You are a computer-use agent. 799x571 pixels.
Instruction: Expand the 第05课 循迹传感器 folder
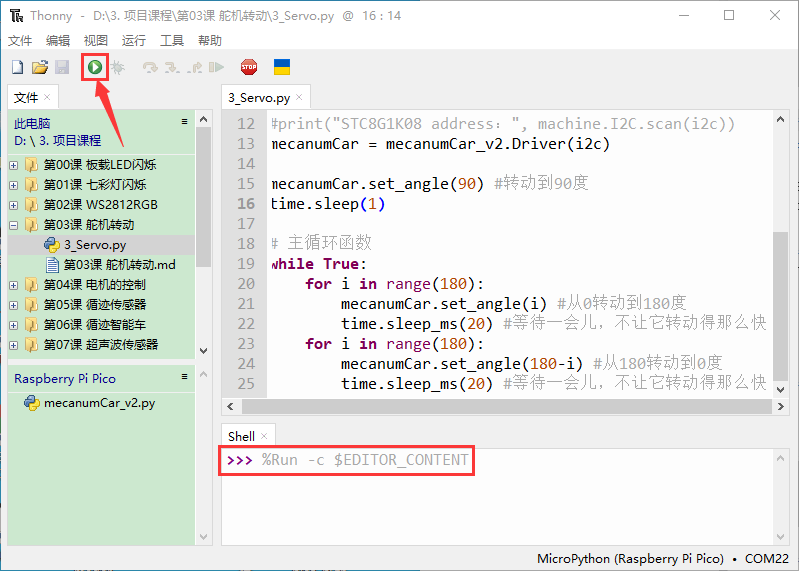tap(14, 305)
